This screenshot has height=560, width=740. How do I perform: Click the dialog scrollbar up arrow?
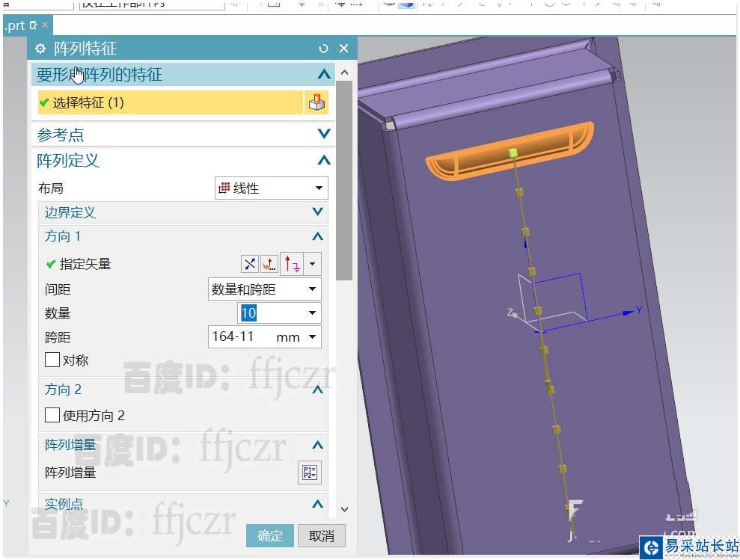(x=344, y=73)
